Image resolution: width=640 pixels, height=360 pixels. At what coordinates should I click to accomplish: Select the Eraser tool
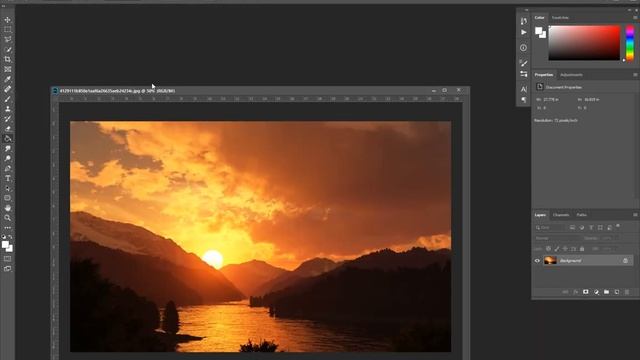click(7, 129)
